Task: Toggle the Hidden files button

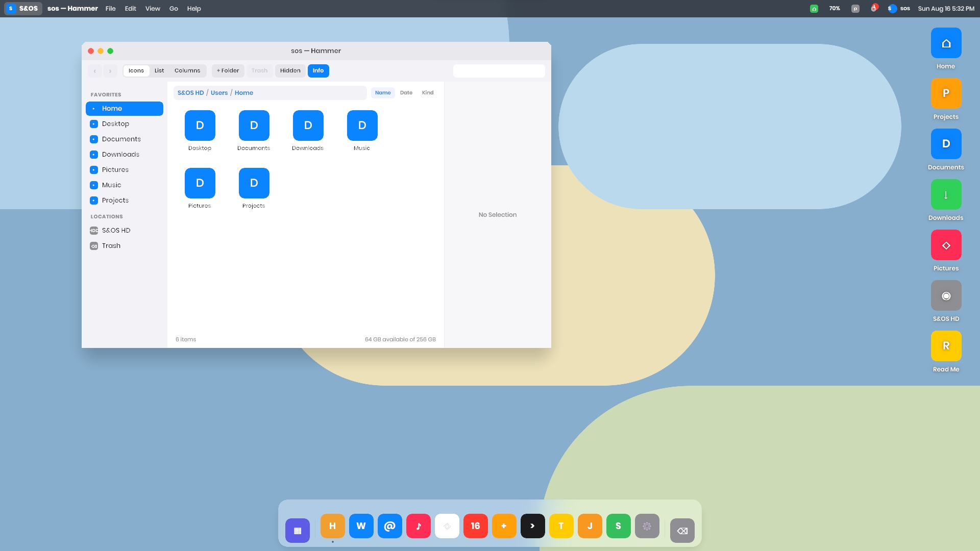Action: pyautogui.click(x=290, y=71)
